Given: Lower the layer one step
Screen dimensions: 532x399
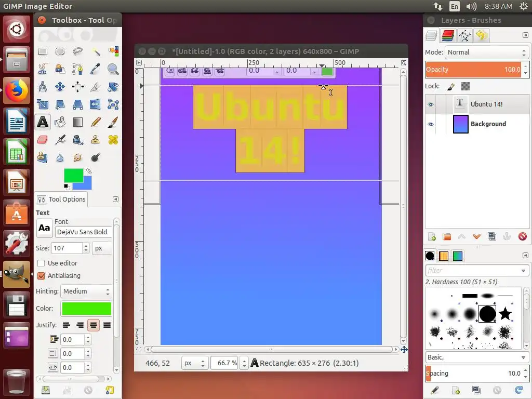Looking at the screenshot, I should (x=477, y=236).
